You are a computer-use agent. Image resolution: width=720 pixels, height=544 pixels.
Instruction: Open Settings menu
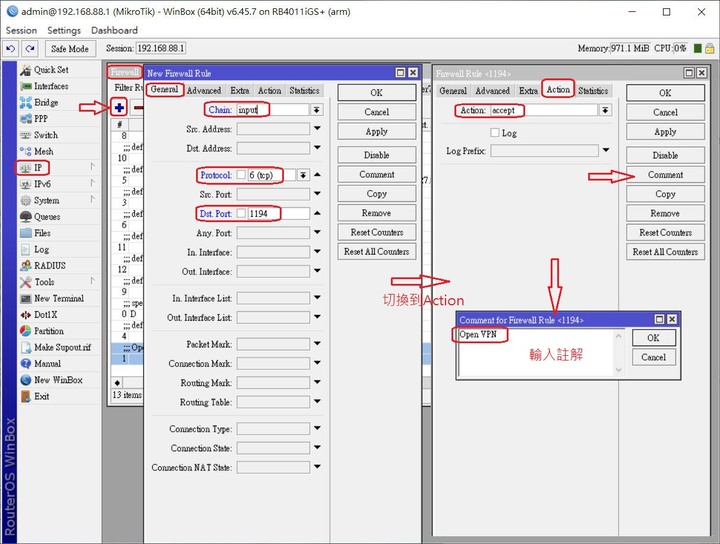(x=64, y=30)
